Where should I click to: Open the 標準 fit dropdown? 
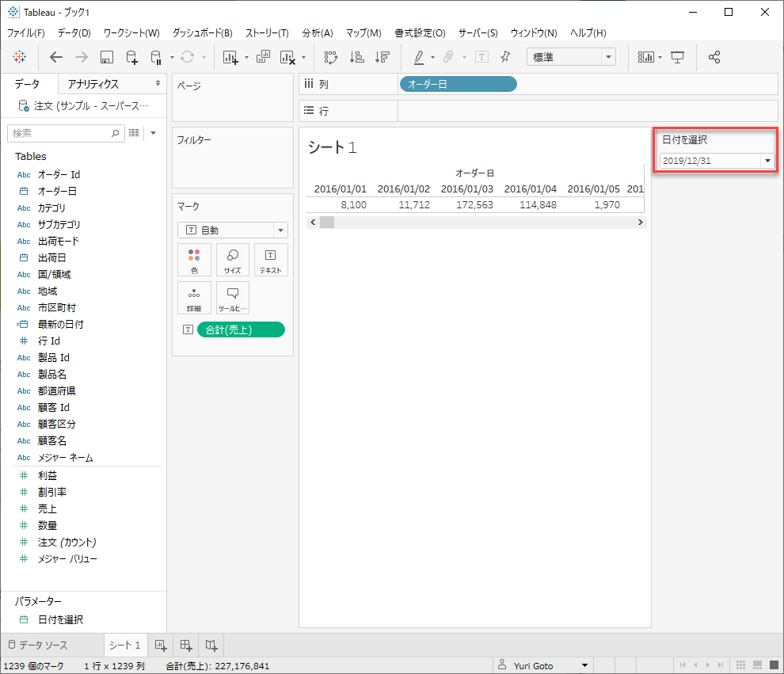tap(607, 57)
